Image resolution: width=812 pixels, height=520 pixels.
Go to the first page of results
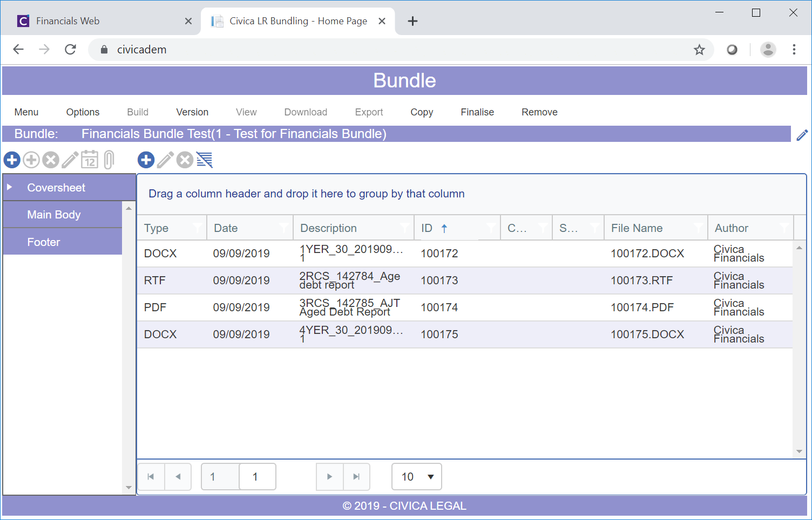pyautogui.click(x=151, y=477)
